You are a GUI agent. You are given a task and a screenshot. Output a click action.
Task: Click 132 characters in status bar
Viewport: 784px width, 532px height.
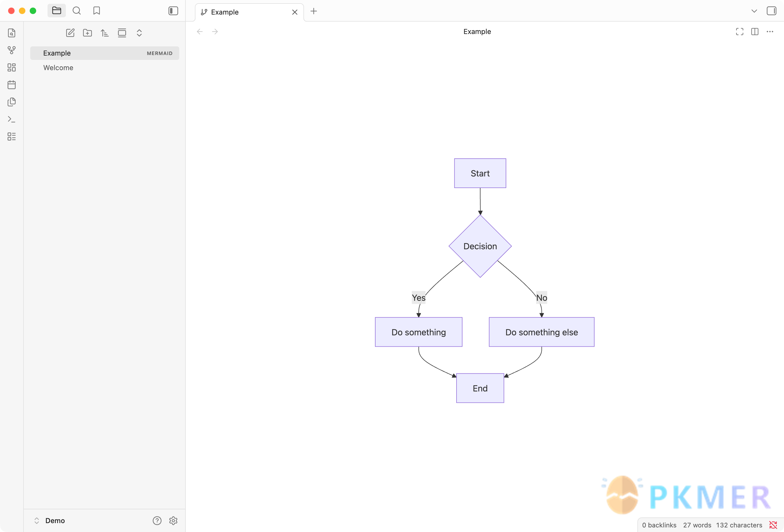739,525
